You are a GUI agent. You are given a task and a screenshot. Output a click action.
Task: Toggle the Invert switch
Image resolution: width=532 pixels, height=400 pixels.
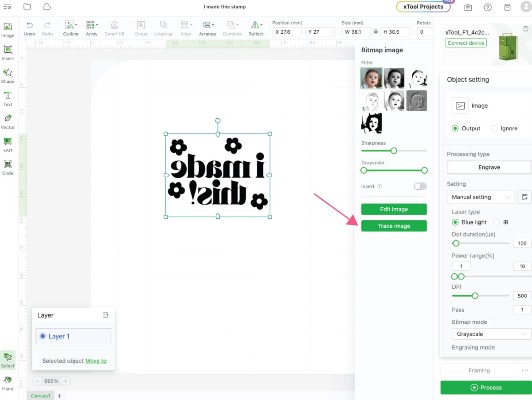point(420,186)
